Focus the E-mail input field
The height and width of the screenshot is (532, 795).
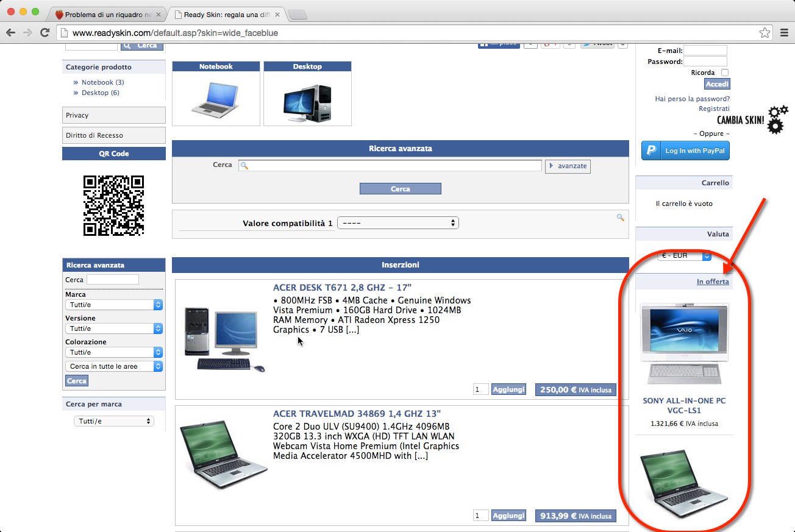click(x=705, y=51)
